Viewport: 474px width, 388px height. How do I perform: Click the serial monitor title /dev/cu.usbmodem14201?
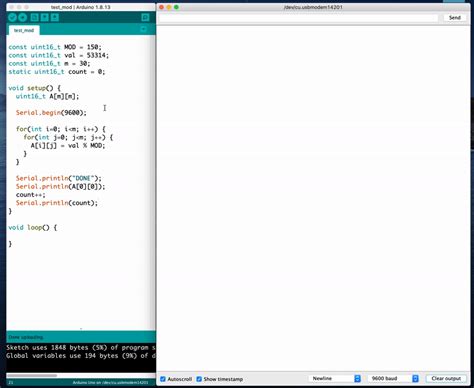(x=313, y=7)
